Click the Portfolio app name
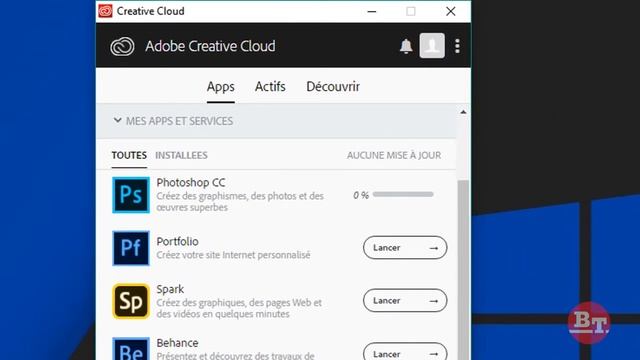The height and width of the screenshot is (360, 640). (178, 241)
